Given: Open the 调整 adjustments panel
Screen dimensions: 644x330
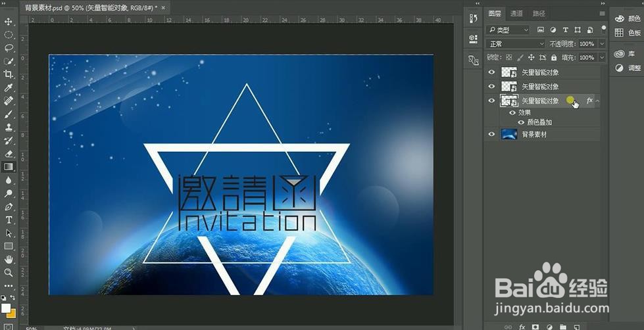Looking at the screenshot, I should click(627, 68).
